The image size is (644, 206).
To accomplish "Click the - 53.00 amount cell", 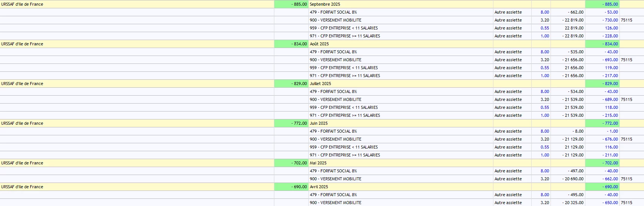I will (602, 12).
